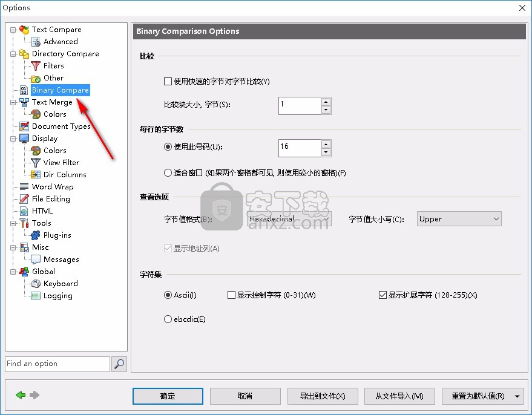
Task: Click the Advanced settings icon under Text Compare
Action: (36, 42)
